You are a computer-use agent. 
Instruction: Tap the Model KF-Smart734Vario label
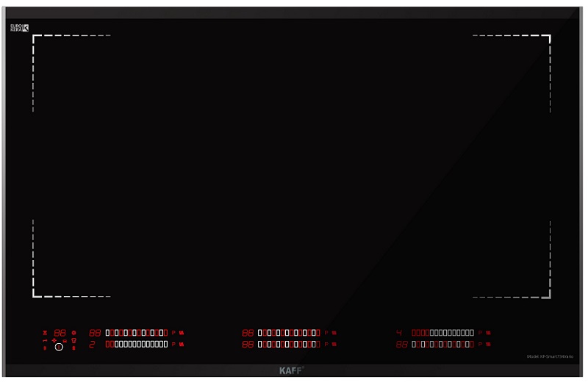pyautogui.click(x=551, y=356)
